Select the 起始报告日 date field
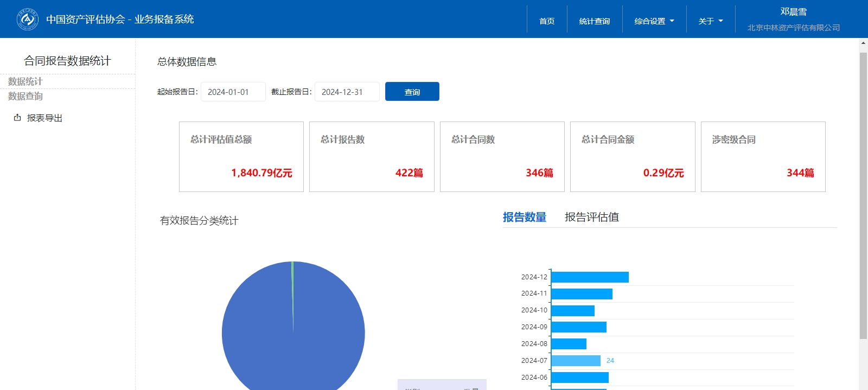 tap(233, 92)
